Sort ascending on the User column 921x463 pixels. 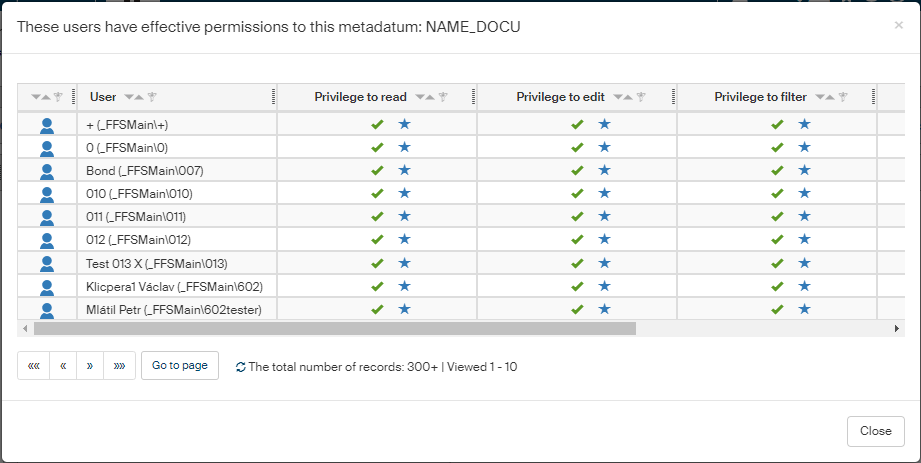(x=138, y=97)
